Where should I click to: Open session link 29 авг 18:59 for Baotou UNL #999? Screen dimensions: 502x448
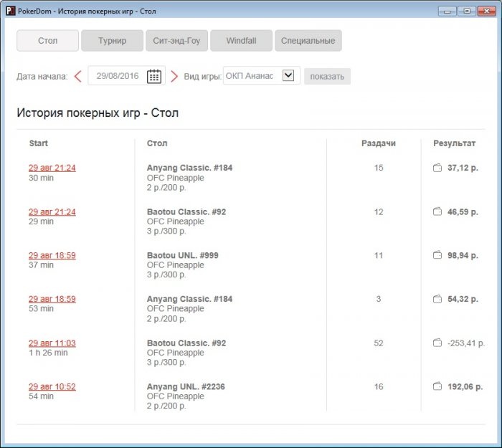52,255
